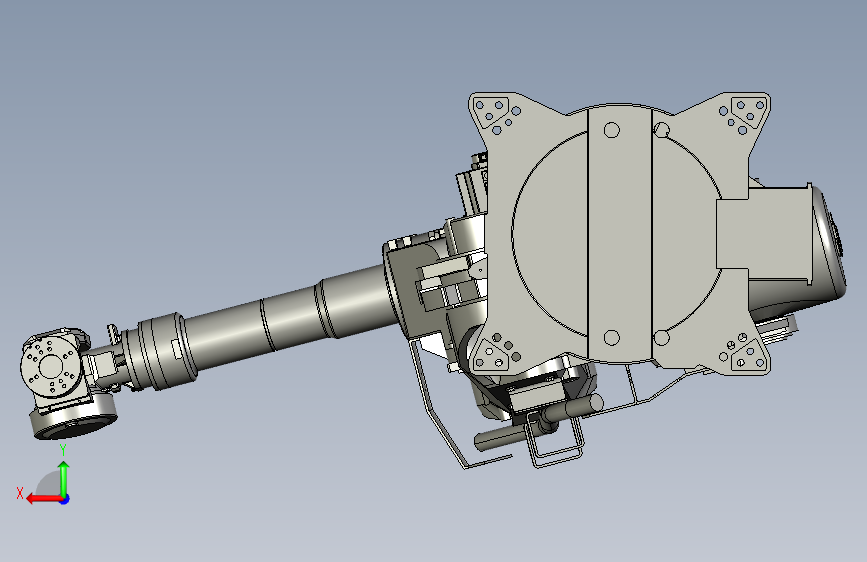Click the "Y" label above the triad

click(x=63, y=449)
